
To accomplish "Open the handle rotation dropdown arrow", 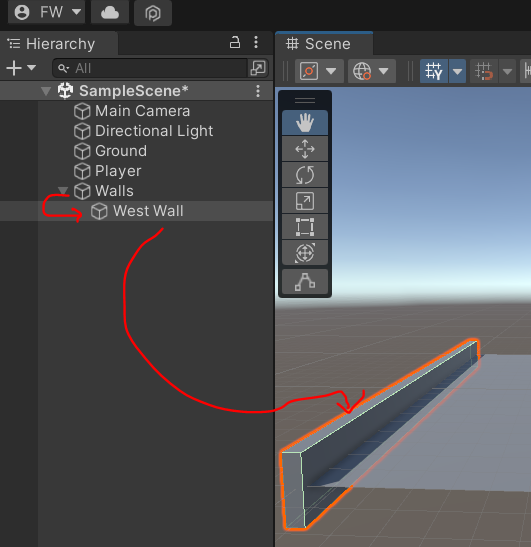I will (384, 71).
